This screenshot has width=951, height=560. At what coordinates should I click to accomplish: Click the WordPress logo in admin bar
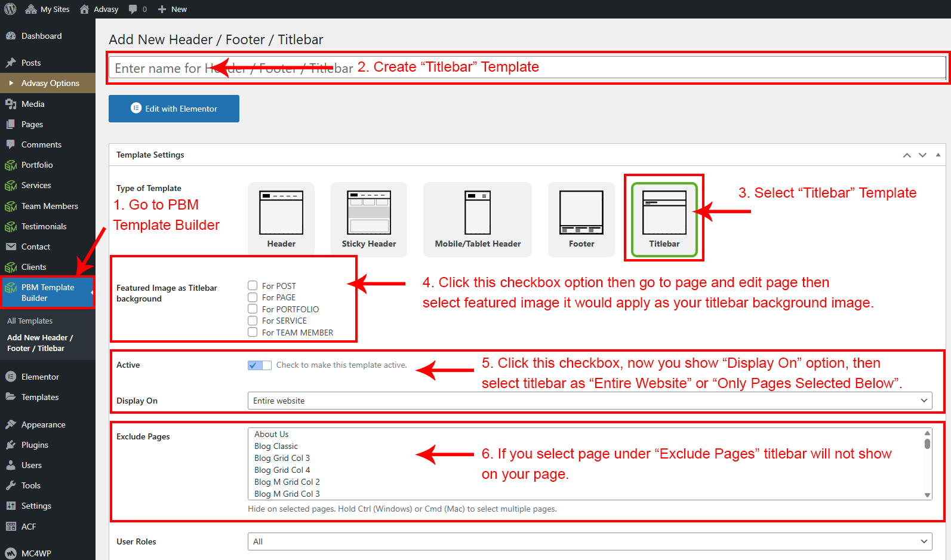(10, 9)
